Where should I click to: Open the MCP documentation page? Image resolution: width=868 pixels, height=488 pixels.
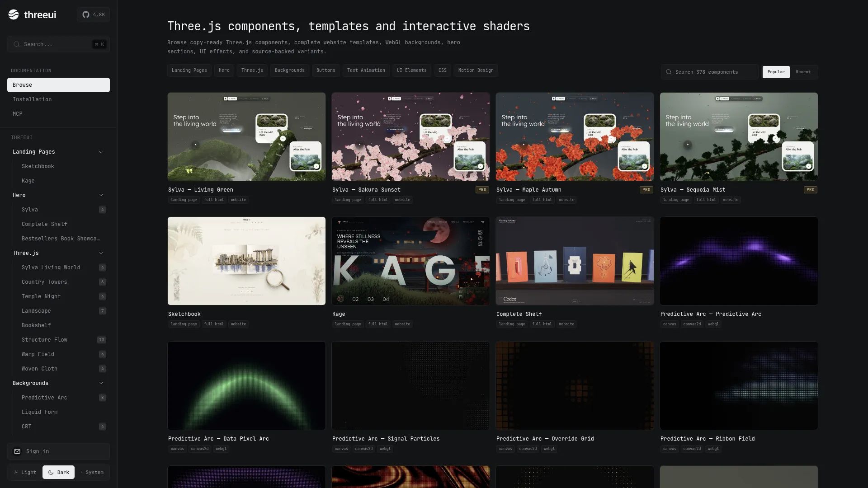(58, 114)
